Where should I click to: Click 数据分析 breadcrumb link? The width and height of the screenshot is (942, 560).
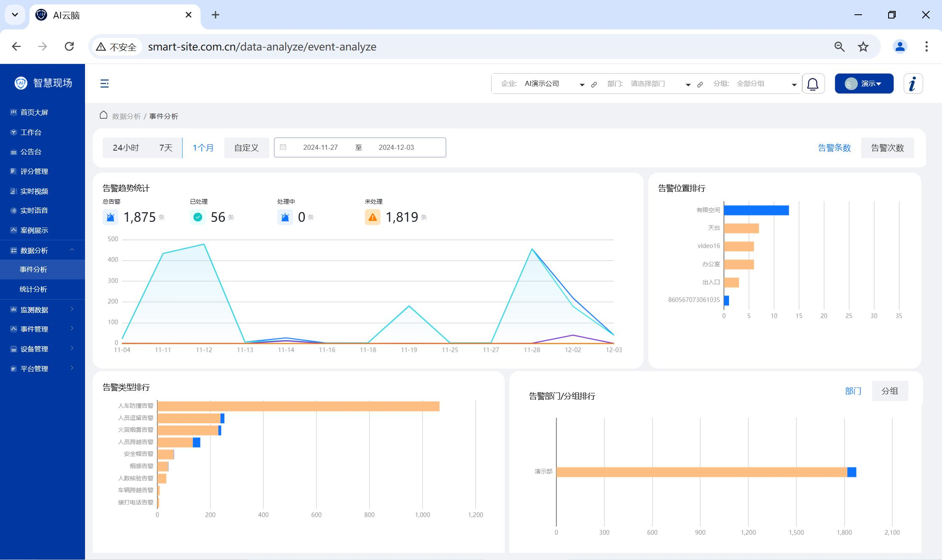click(x=126, y=116)
